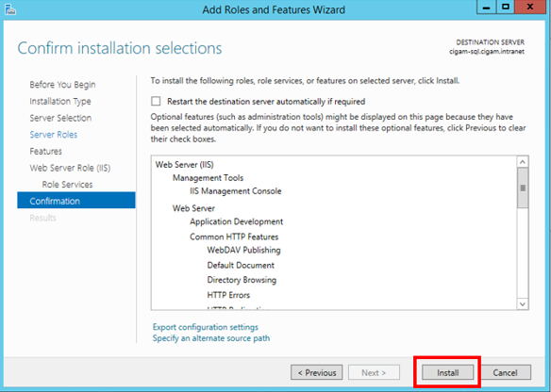The image size is (551, 392).
Task: Select WebDAV Publishing entry
Action: [243, 251]
